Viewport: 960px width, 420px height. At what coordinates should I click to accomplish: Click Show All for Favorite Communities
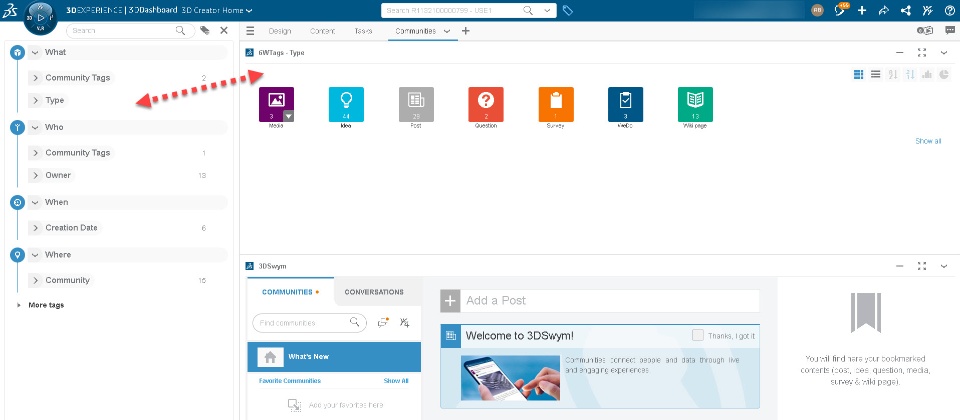click(x=396, y=381)
